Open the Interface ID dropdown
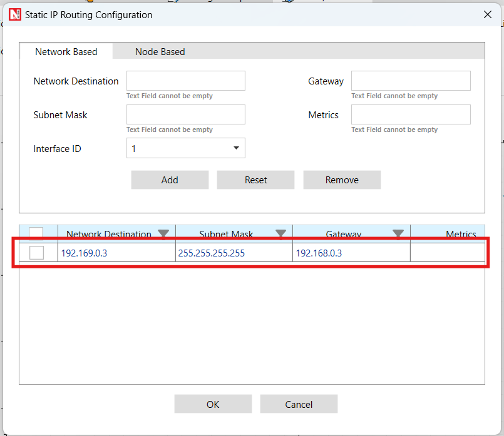This screenshot has width=504, height=436. [x=186, y=148]
